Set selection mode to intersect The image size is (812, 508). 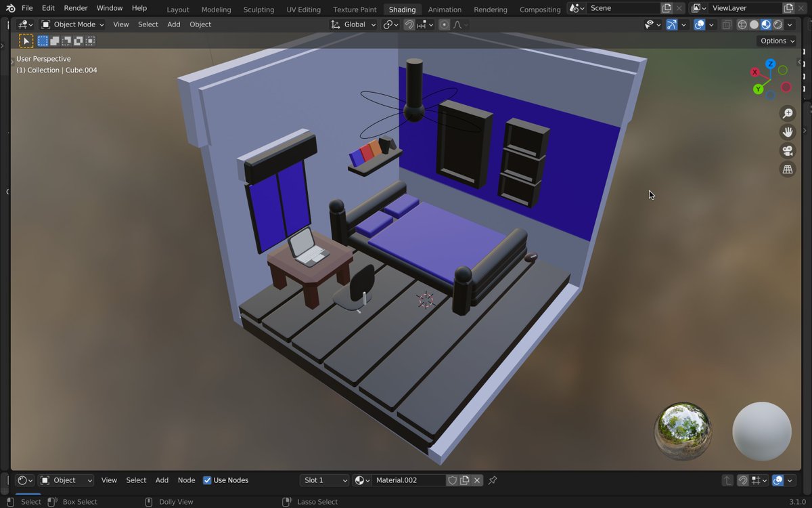(x=89, y=41)
